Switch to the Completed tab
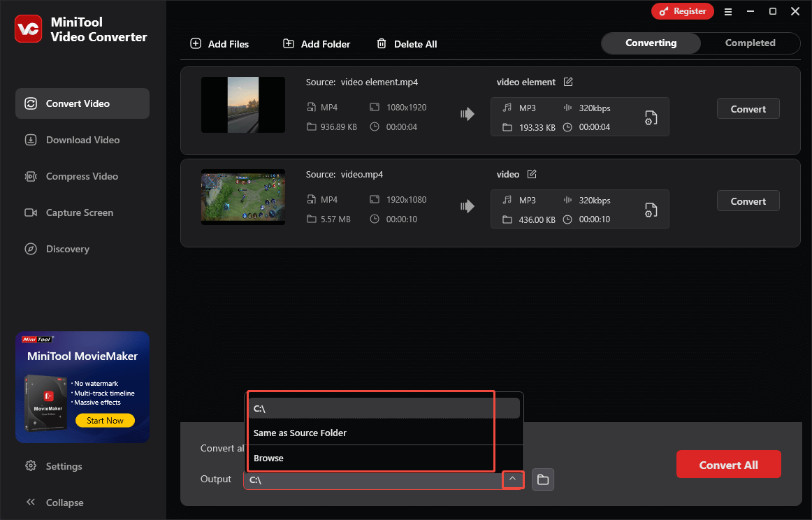 [x=750, y=43]
